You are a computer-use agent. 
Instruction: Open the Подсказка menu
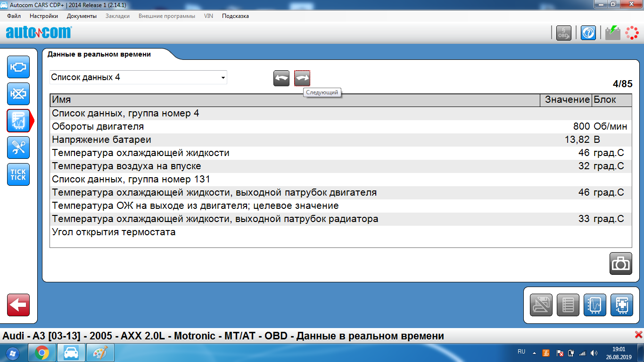(235, 16)
